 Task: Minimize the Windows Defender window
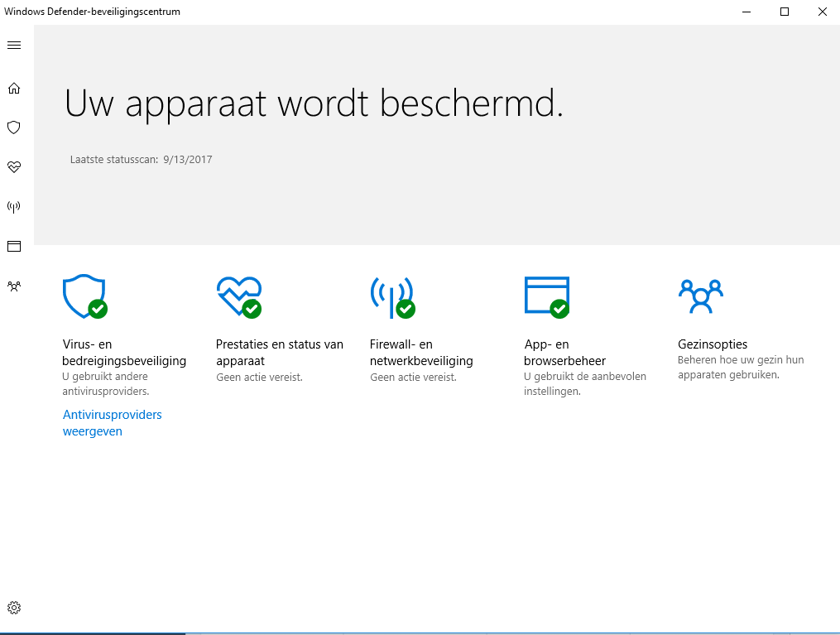point(746,12)
